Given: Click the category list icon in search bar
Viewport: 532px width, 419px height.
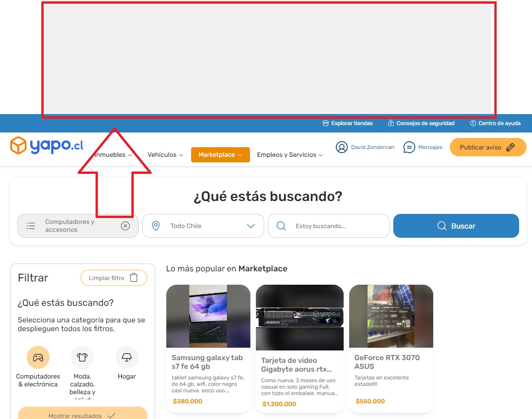Looking at the screenshot, I should click(x=30, y=226).
